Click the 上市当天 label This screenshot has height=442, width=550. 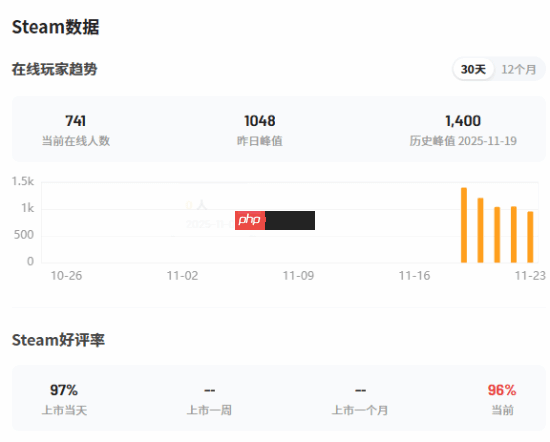pyautogui.click(x=64, y=410)
